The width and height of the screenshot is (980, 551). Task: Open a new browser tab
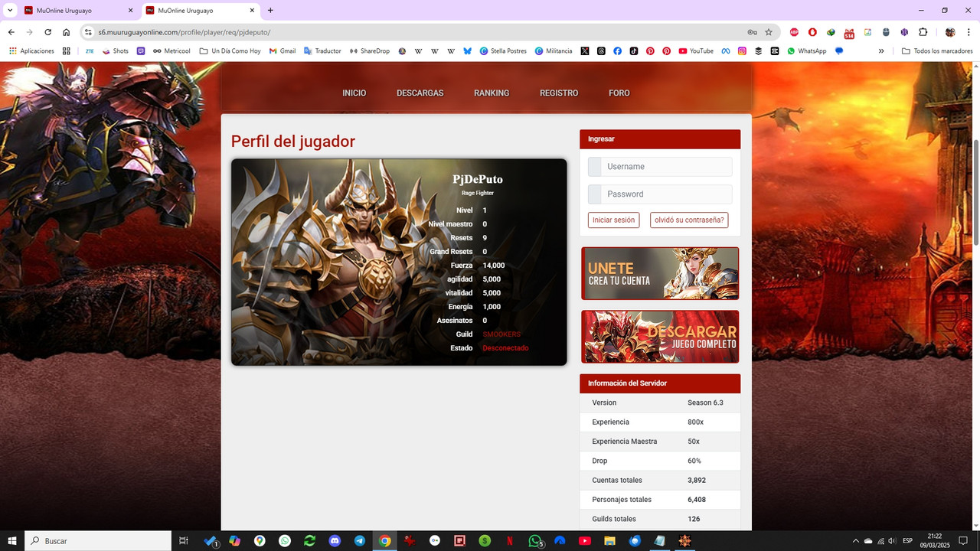click(x=270, y=11)
